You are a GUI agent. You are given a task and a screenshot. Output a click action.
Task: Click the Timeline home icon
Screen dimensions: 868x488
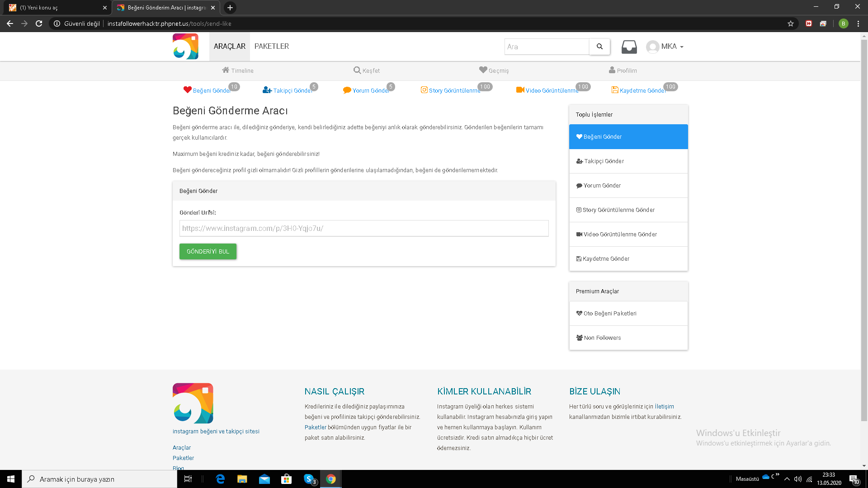pos(226,70)
